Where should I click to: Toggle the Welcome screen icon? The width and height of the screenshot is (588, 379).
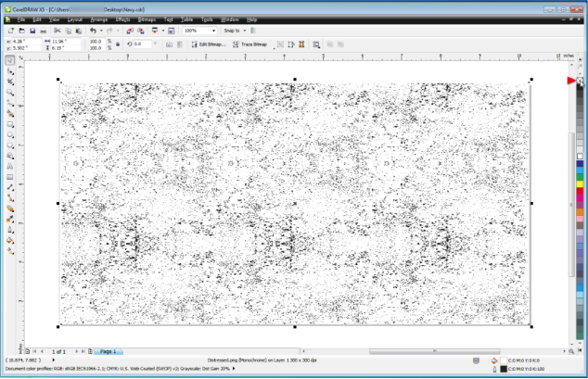point(172,31)
